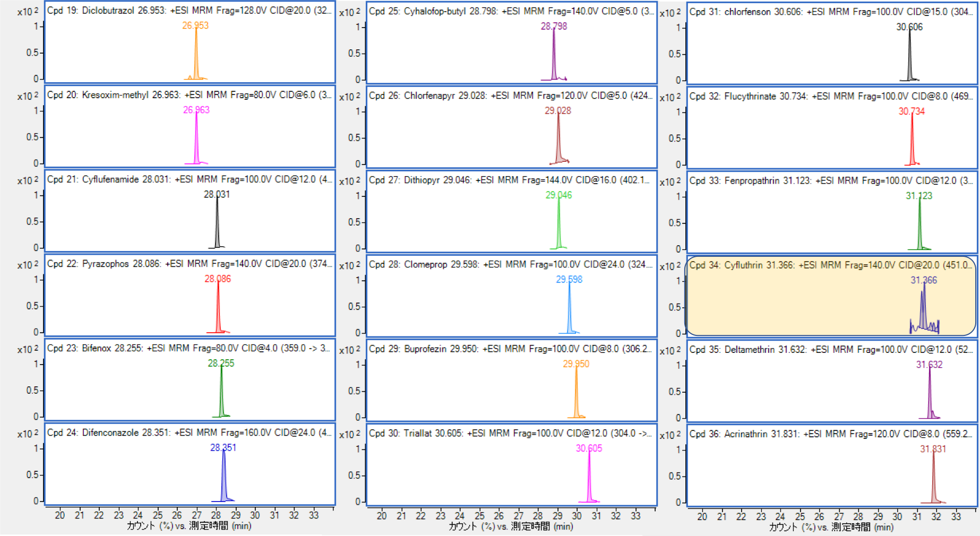
Task: Click the orange peak label 29.950
Action: coord(576,364)
